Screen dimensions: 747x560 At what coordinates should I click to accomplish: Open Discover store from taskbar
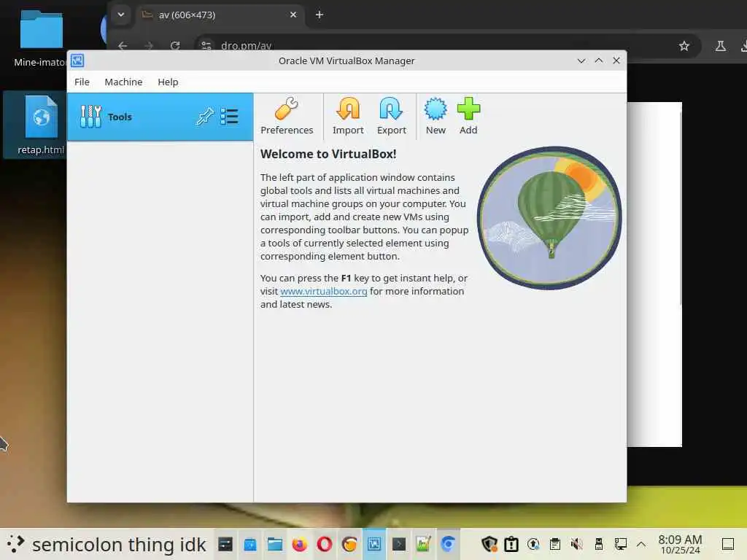[x=250, y=544]
